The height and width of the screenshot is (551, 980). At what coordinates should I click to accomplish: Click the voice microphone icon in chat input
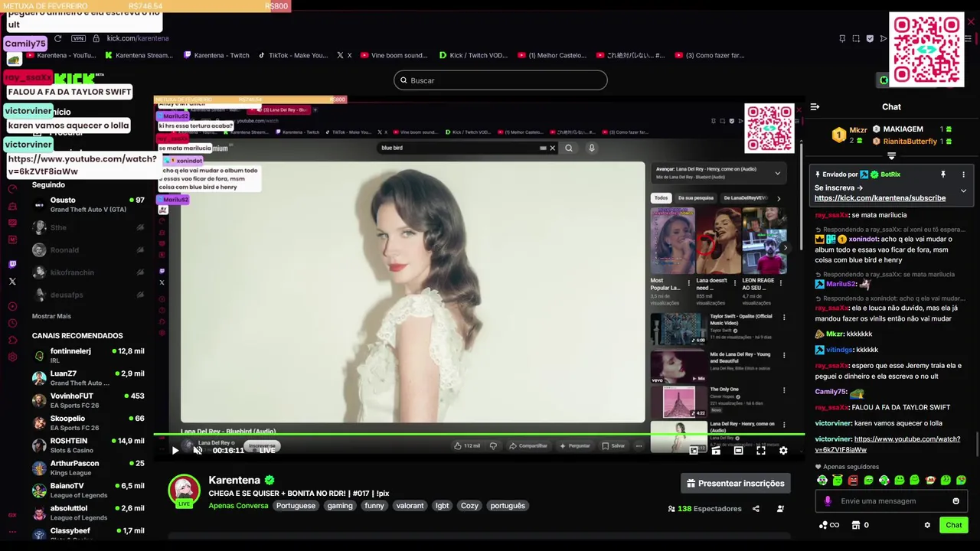pos(828,501)
